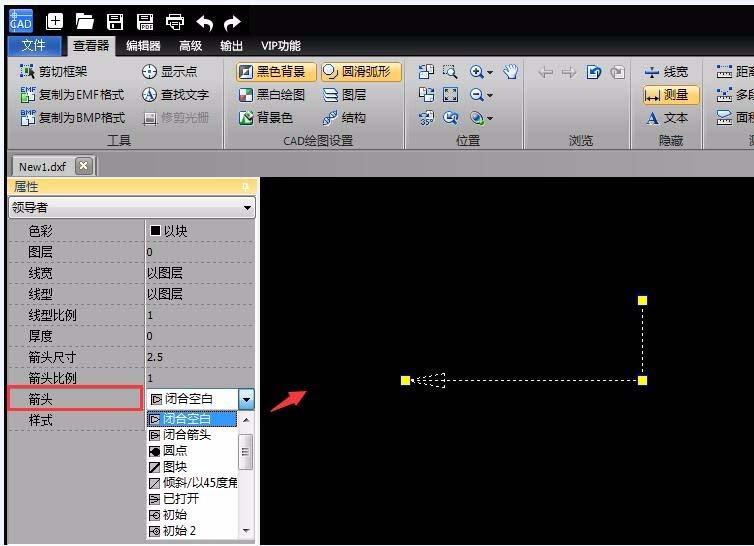Click the rotate 3D view icon
Screen dimensions: 754x546
point(426,118)
